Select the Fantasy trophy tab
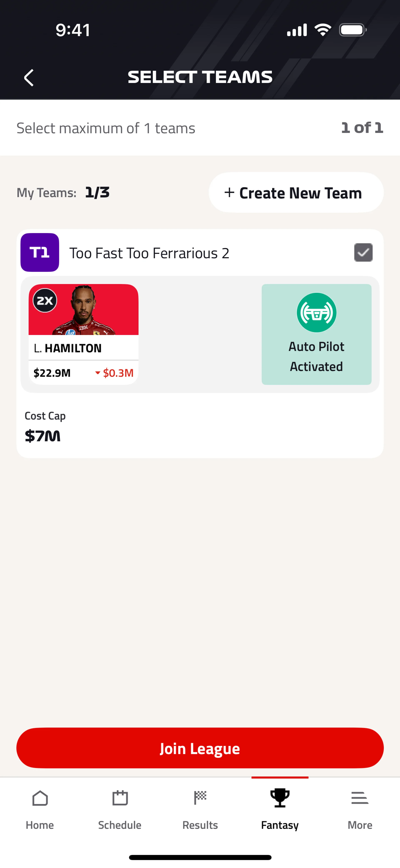The image size is (400, 868). (280, 809)
